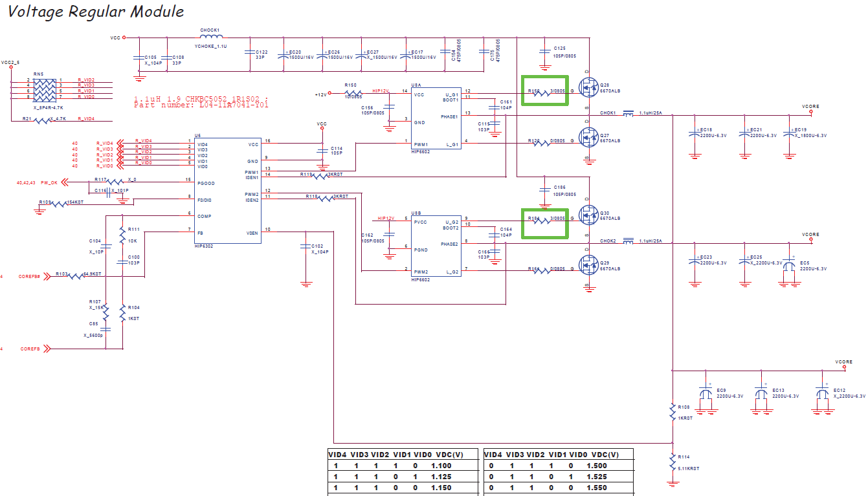868x496 pixels.
Task: Click the PHASE1 pin label
Action: (x=450, y=116)
